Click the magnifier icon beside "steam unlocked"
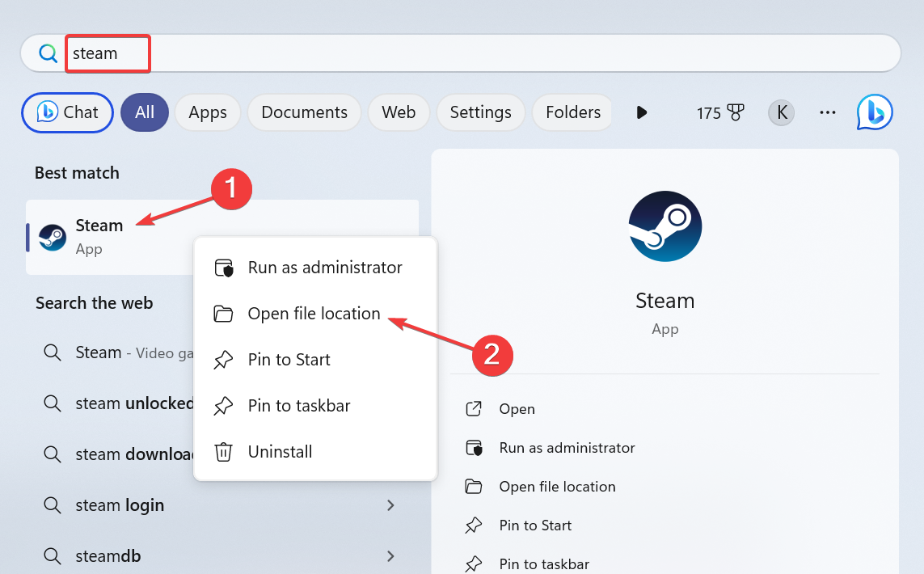 tap(53, 403)
